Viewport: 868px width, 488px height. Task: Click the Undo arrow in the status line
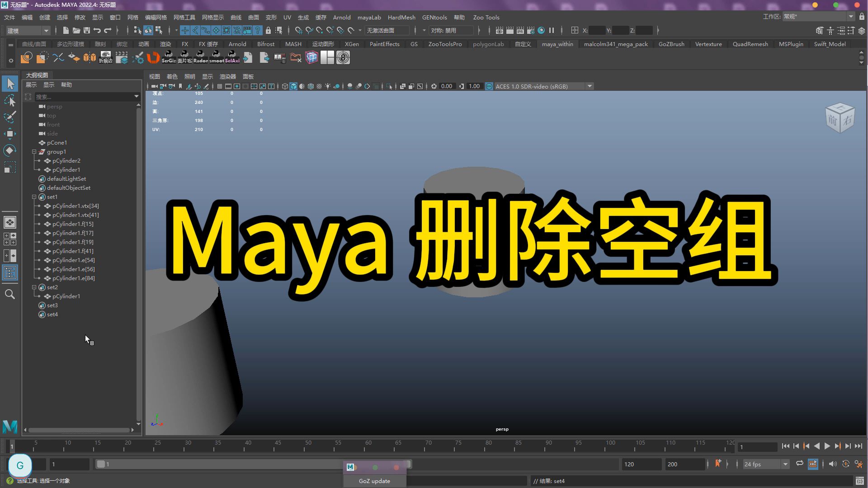pyautogui.click(x=97, y=30)
